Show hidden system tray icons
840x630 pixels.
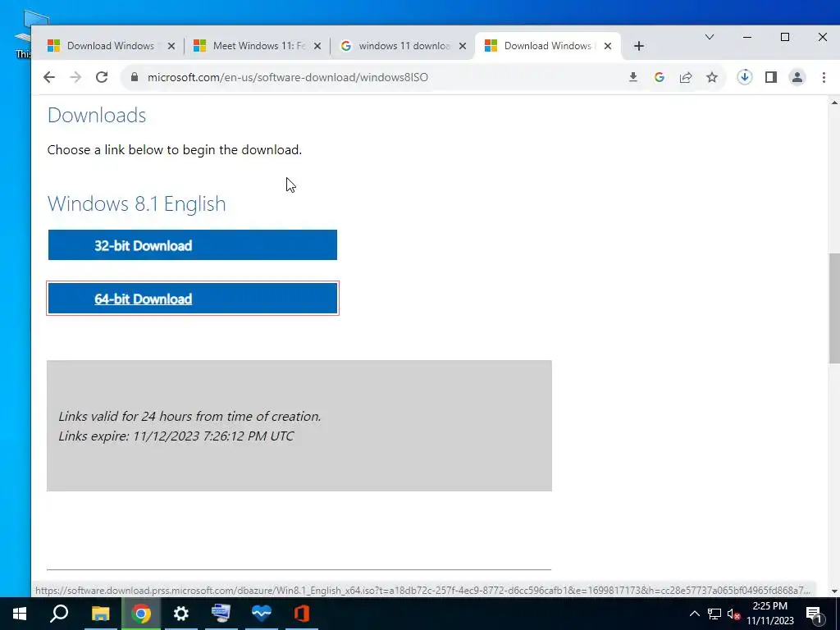coord(694,614)
